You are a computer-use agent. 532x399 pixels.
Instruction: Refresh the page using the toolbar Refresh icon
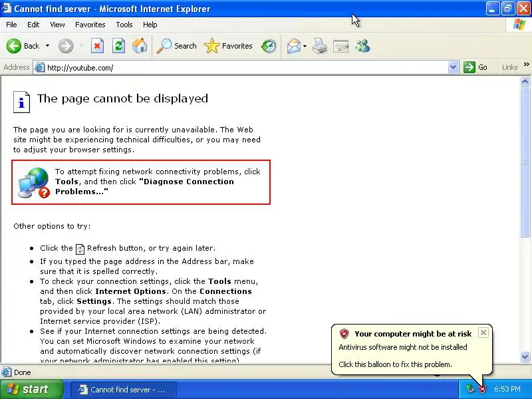pos(119,46)
